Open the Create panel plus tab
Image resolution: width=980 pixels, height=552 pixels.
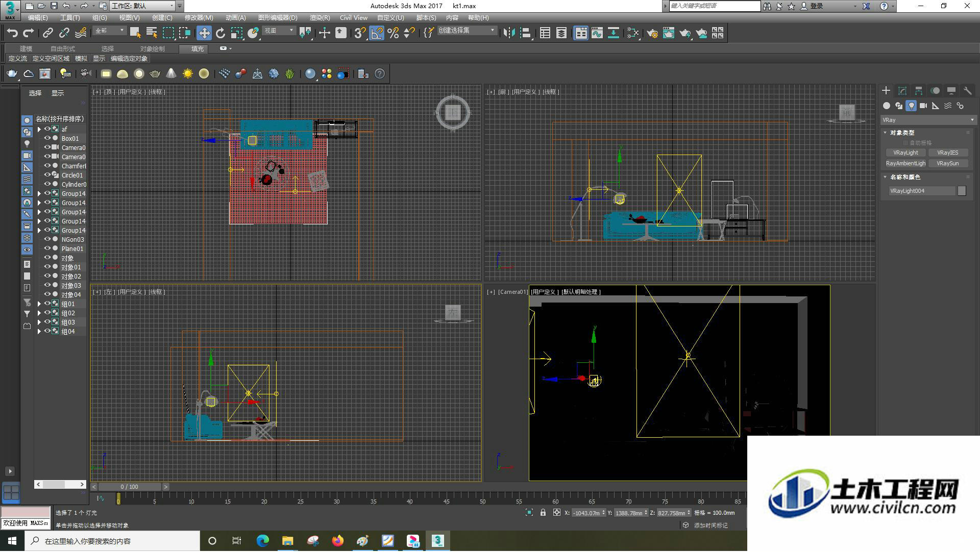886,90
